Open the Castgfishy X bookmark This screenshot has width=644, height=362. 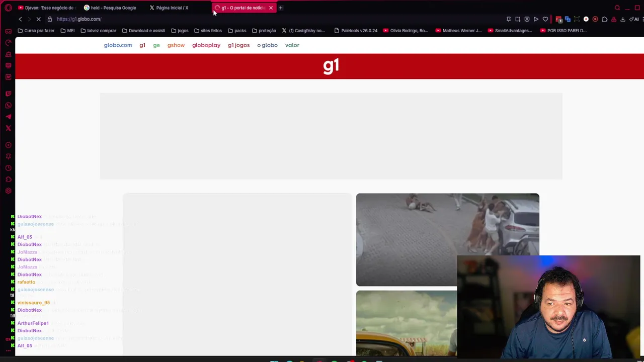(x=303, y=31)
